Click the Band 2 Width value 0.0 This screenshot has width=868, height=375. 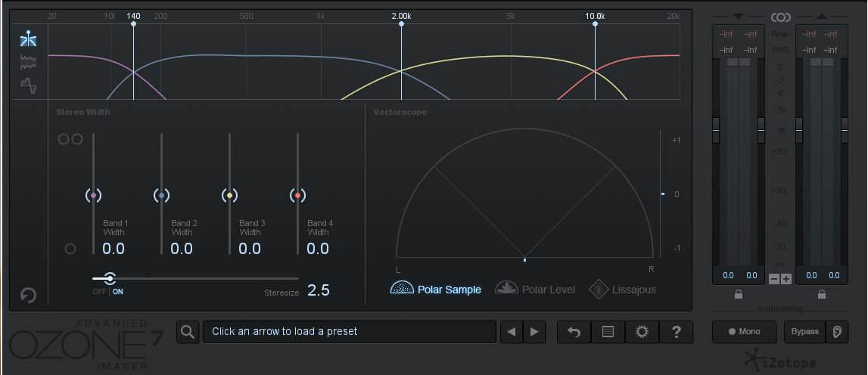(182, 249)
